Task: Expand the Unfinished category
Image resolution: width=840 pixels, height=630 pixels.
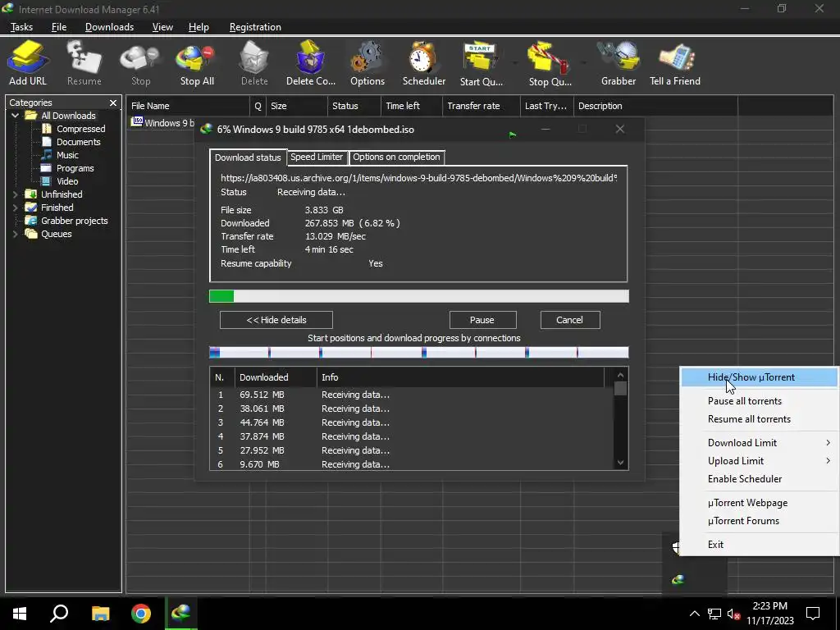Action: 15,194
